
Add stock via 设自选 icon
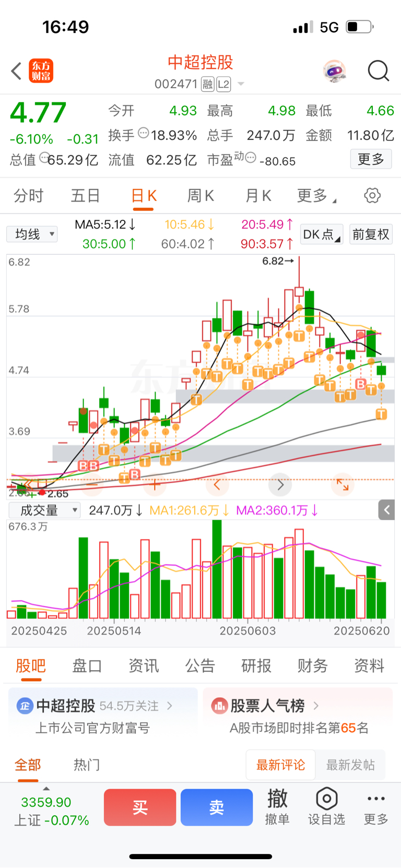tap(326, 807)
